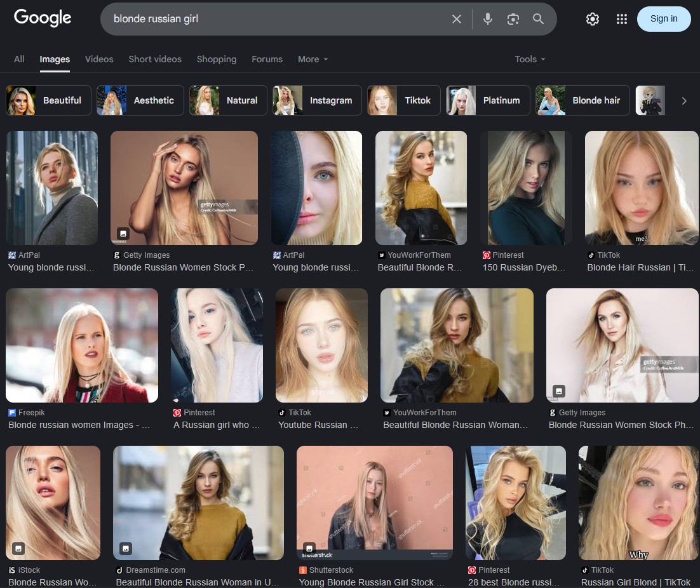The height and width of the screenshot is (588, 700).
Task: Open the Short videos tab
Action: pyautogui.click(x=155, y=59)
